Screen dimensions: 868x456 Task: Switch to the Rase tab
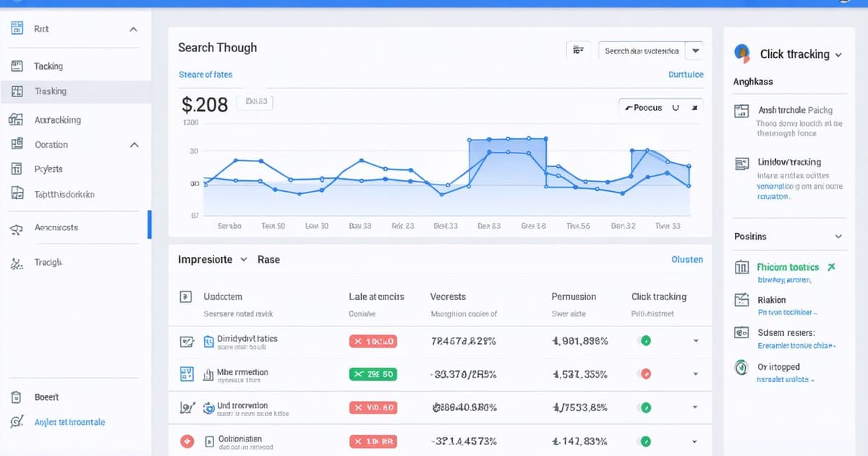(268, 258)
